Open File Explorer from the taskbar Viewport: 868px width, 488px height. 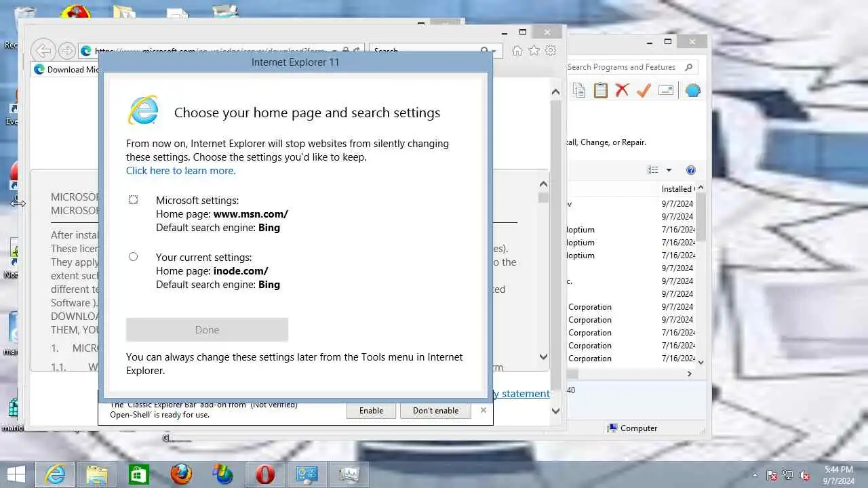click(x=97, y=474)
